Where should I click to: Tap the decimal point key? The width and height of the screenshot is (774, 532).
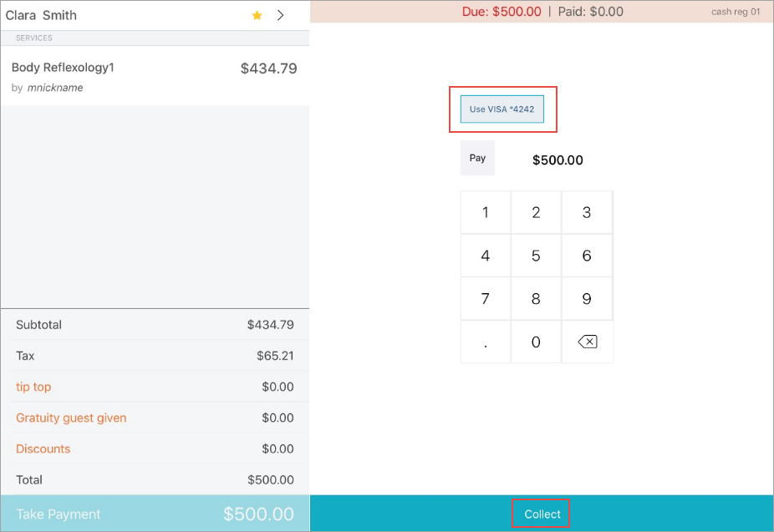pos(486,342)
